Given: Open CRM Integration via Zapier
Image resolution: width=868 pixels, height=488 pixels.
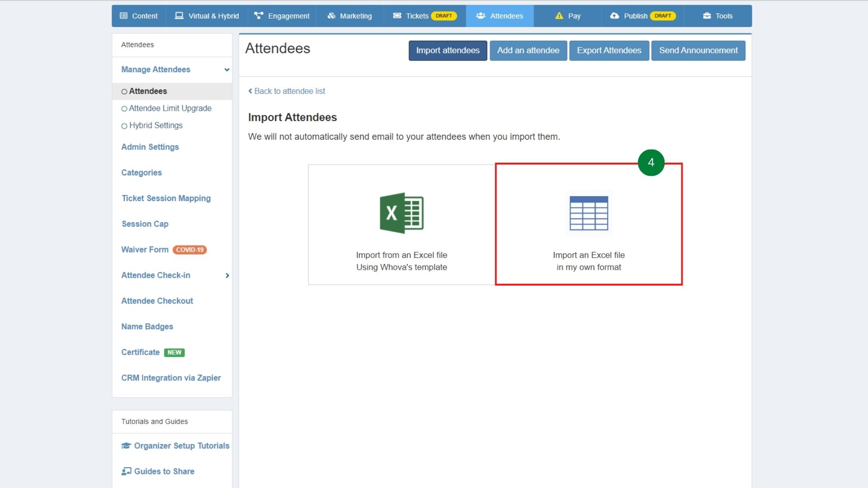Looking at the screenshot, I should [x=171, y=378].
